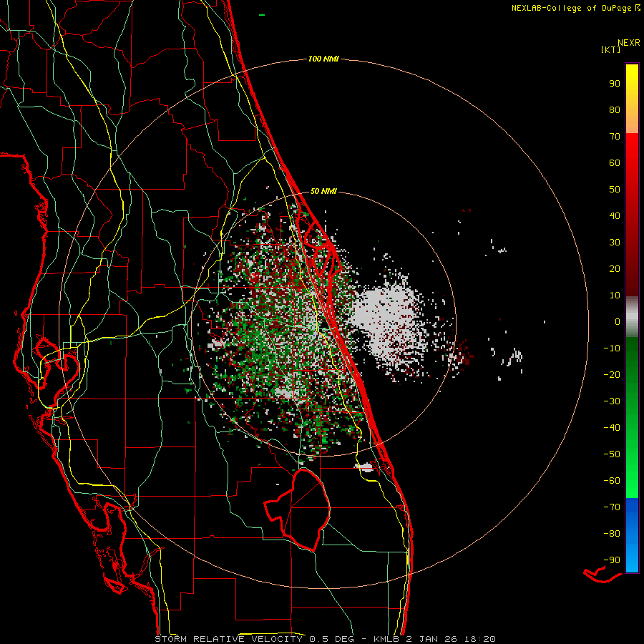Click the -20 value on the velocity scale
The height and width of the screenshot is (644, 644).
(x=612, y=375)
